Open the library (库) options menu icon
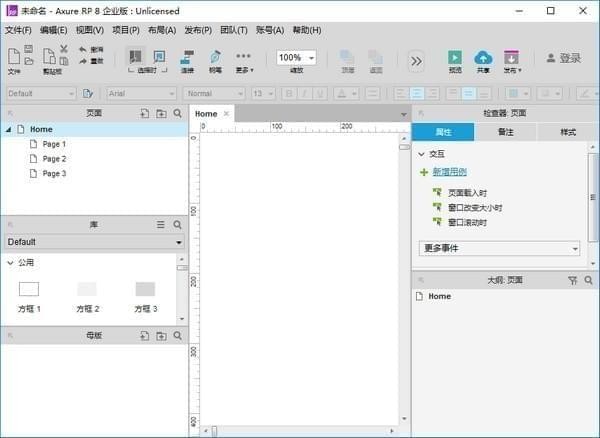Image resolution: width=600 pixels, height=438 pixels. [161, 225]
